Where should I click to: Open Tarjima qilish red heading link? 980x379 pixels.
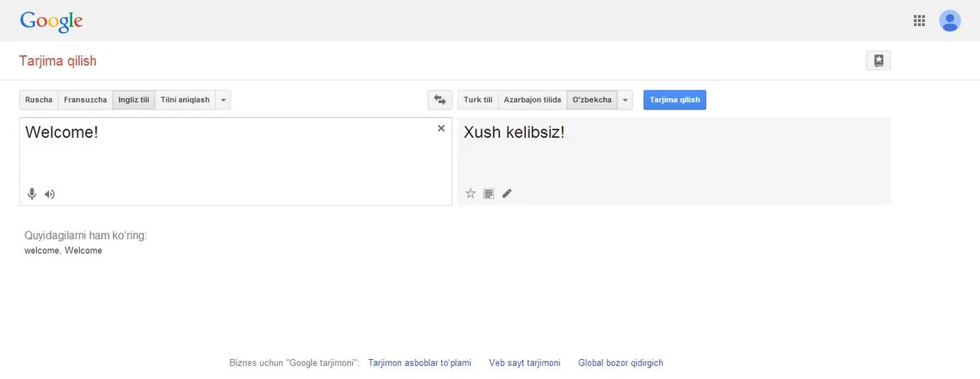[58, 61]
